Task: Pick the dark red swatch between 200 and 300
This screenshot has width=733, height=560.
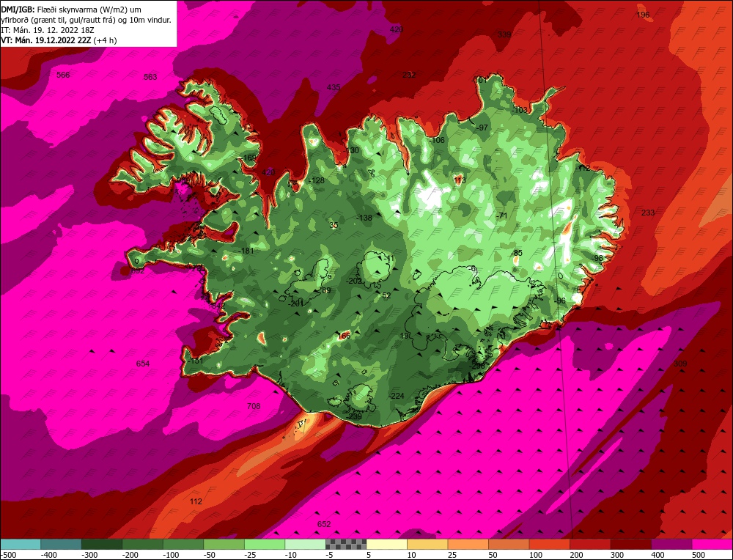Action: click(590, 544)
